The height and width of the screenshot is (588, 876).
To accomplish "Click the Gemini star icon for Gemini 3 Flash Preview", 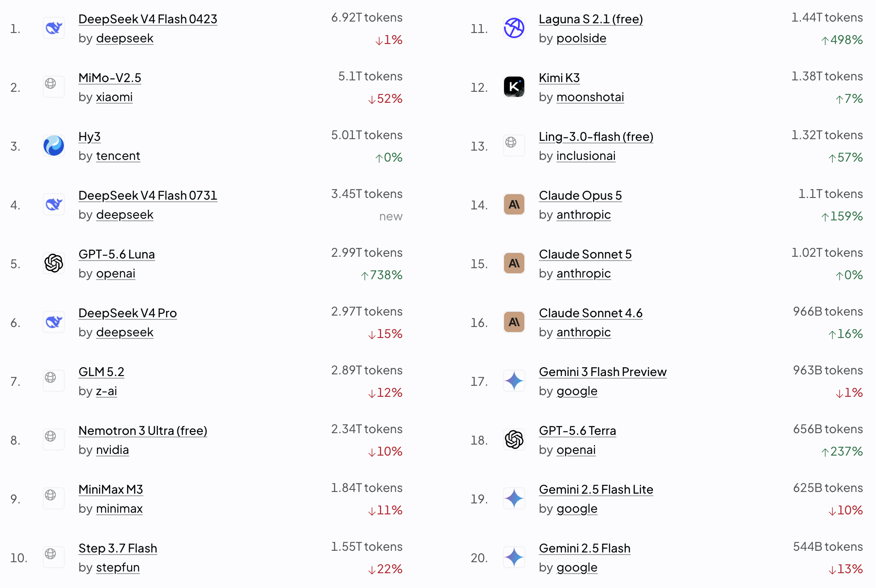I will 514,381.
